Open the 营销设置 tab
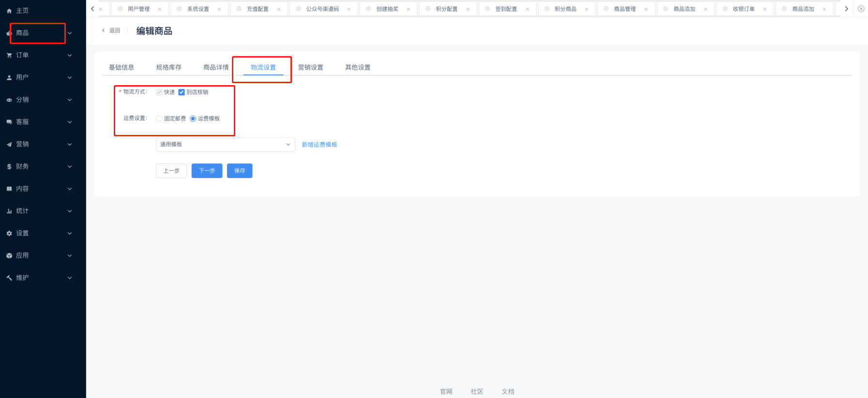Viewport: 868px width, 398px height. (310, 68)
